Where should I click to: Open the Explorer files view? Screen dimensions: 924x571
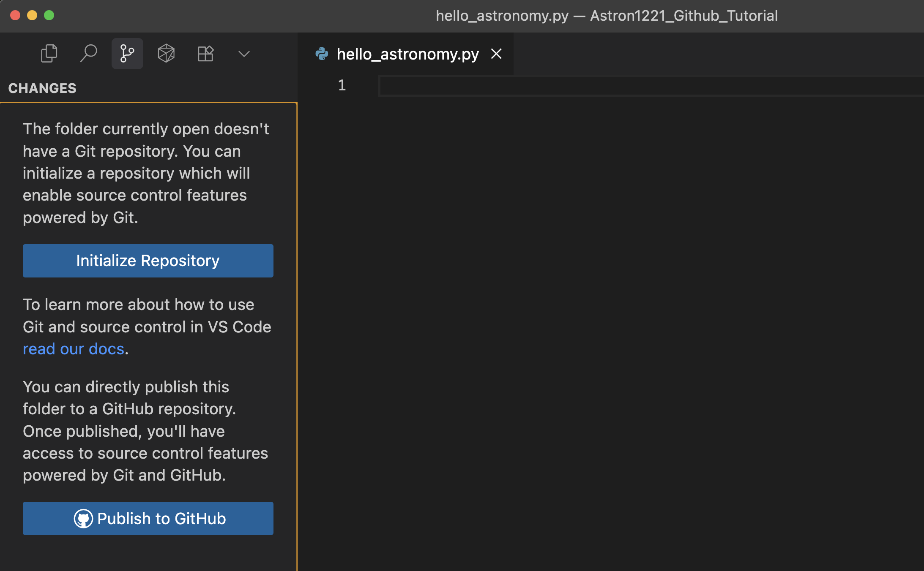click(x=49, y=54)
